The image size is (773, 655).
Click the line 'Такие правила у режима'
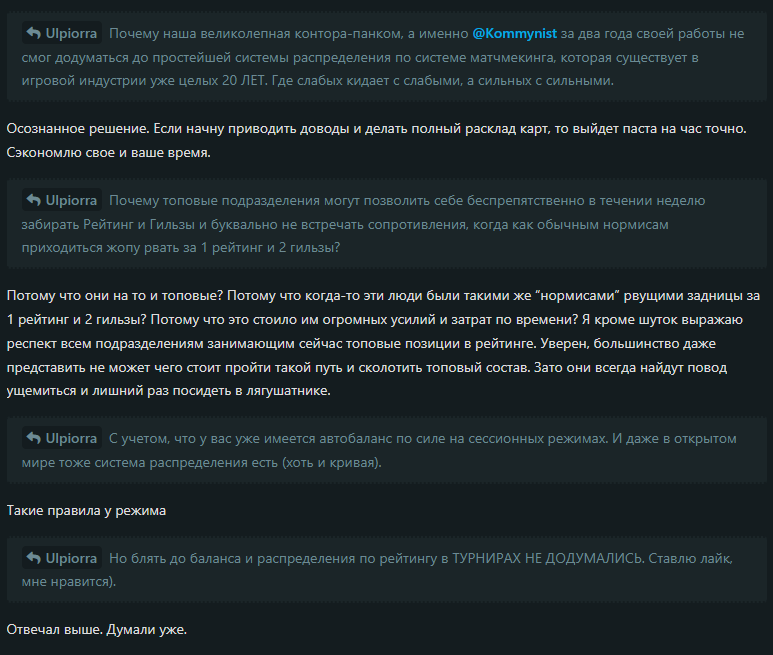[x=86, y=511]
